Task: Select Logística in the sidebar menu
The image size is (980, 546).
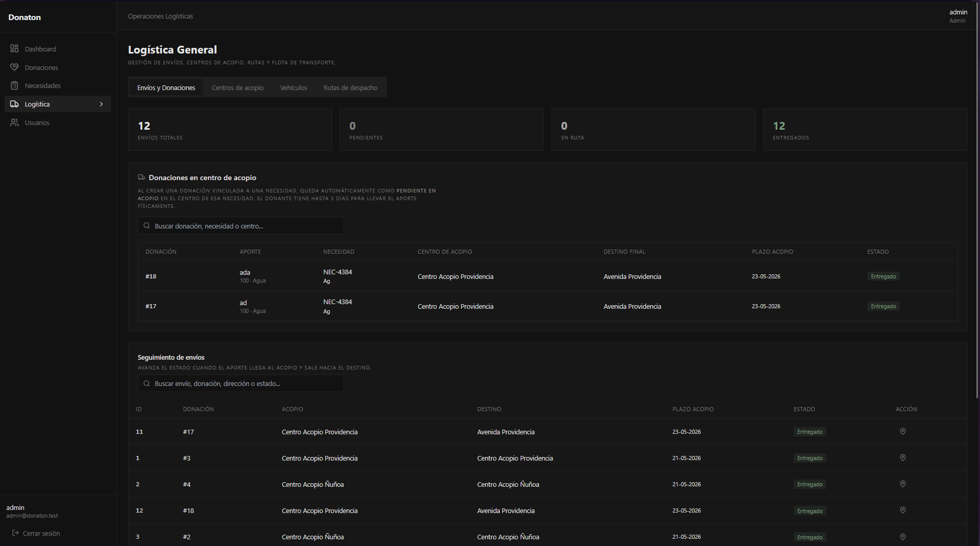Action: 58,104
